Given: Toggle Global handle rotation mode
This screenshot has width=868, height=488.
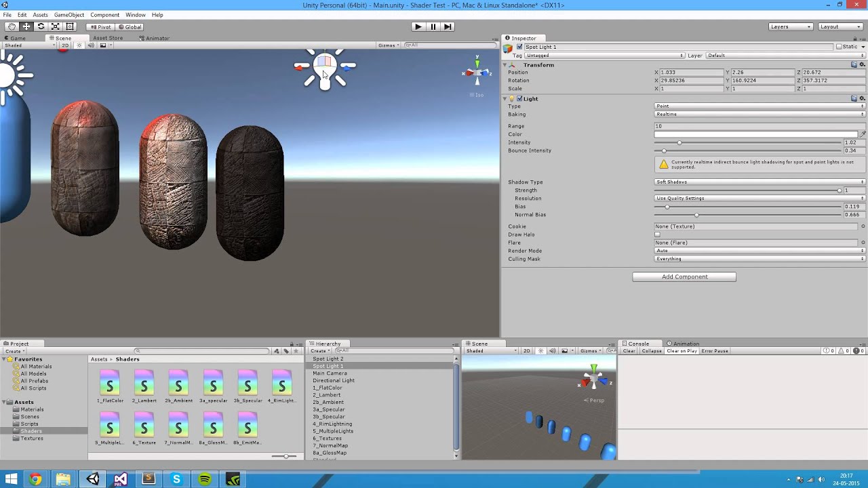Looking at the screenshot, I should (130, 27).
